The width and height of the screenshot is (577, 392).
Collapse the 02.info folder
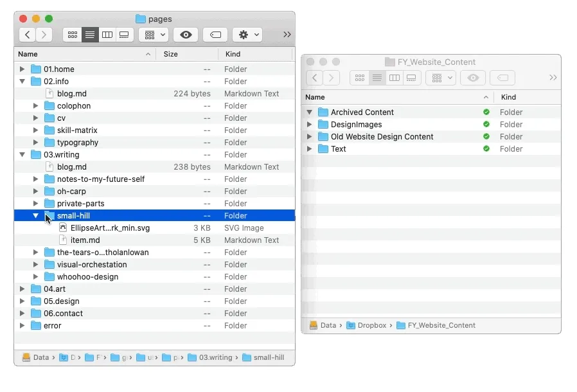pos(22,81)
